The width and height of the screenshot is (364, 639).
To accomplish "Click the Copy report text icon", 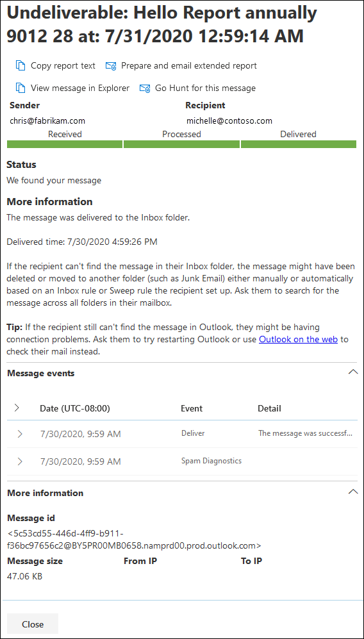I will pos(21,65).
